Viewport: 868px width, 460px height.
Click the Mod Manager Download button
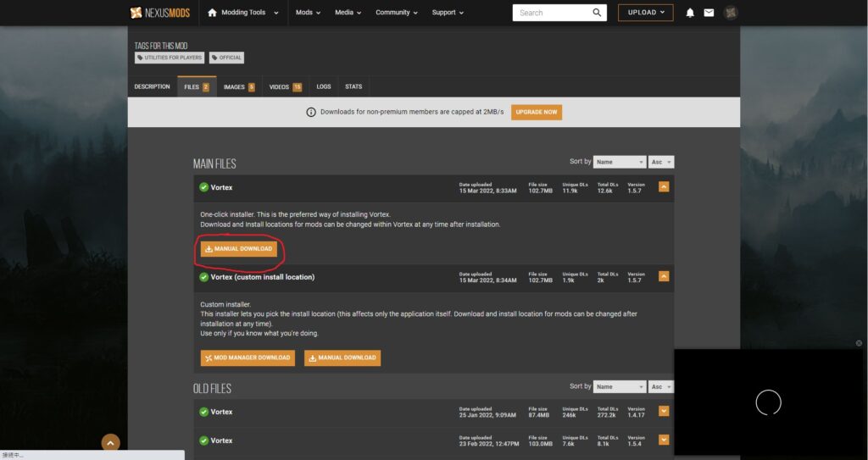coord(248,357)
